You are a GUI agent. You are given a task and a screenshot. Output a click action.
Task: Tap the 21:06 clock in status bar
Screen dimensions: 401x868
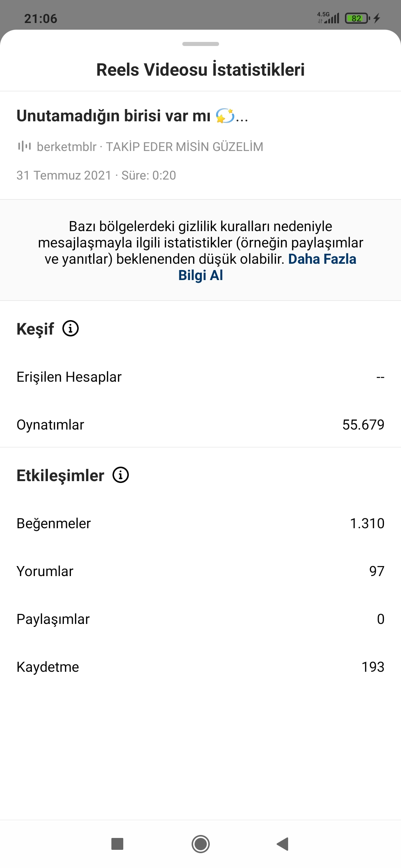pyautogui.click(x=41, y=19)
